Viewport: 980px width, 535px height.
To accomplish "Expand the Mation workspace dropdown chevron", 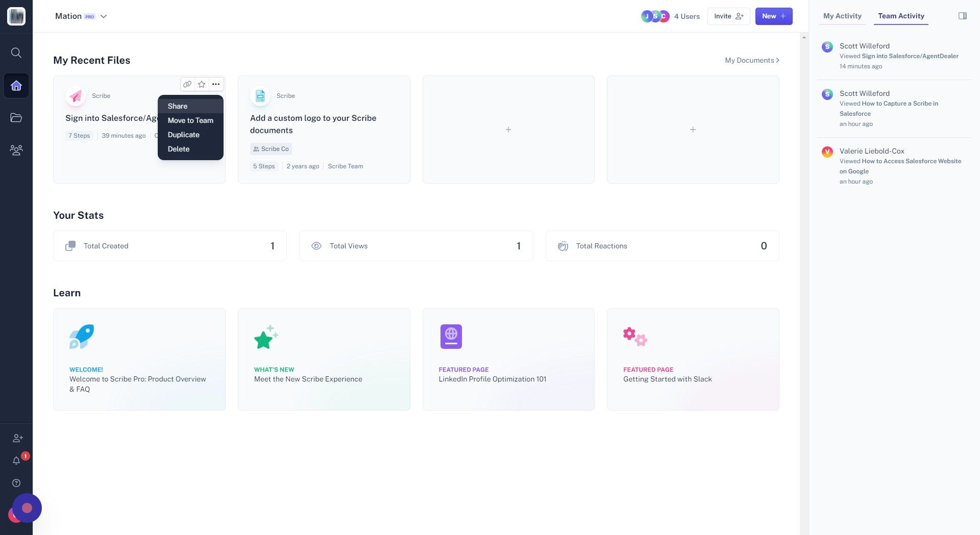I will pyautogui.click(x=104, y=16).
